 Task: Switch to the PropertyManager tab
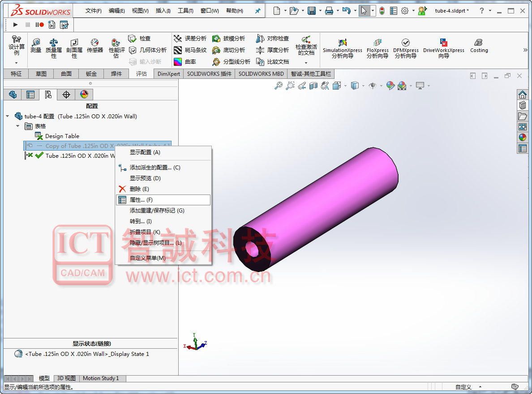coord(30,95)
